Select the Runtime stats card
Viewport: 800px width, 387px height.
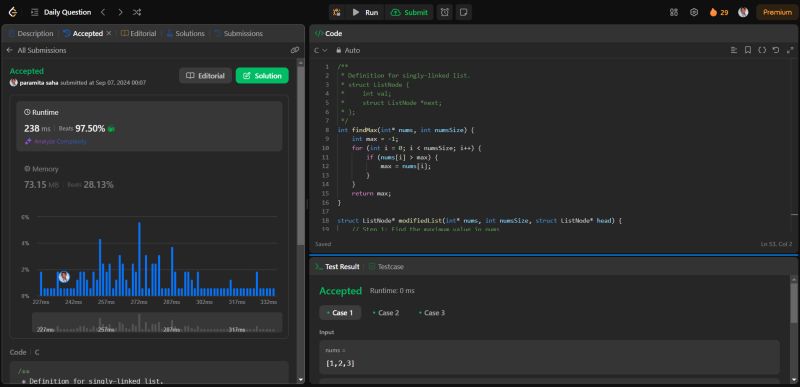coord(149,126)
